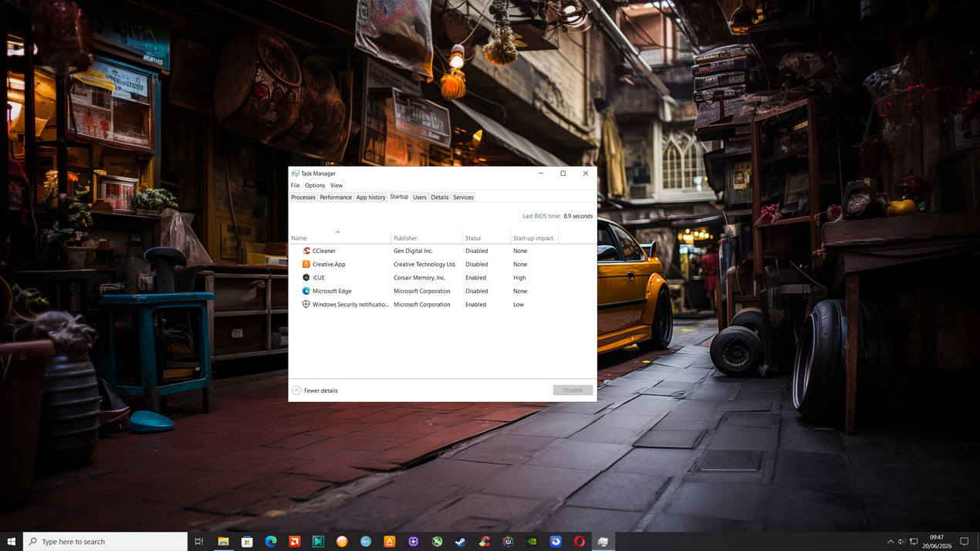This screenshot has width=980, height=551.
Task: Click the "Creative Technology Ltd." publisher cell
Action: [425, 264]
